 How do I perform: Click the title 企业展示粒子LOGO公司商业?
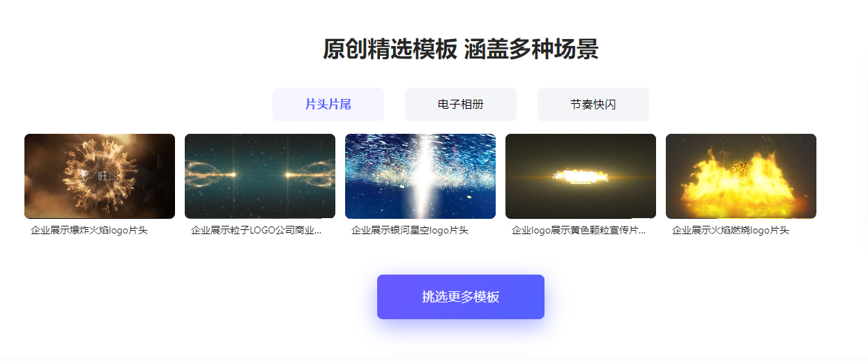pyautogui.click(x=256, y=230)
